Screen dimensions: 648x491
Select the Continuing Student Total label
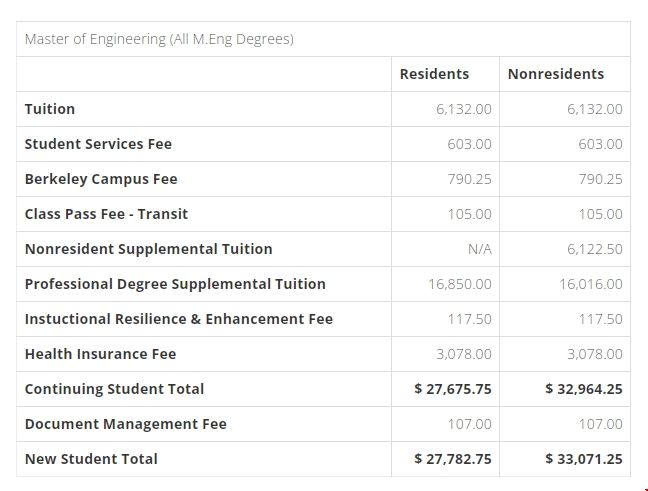click(x=114, y=389)
